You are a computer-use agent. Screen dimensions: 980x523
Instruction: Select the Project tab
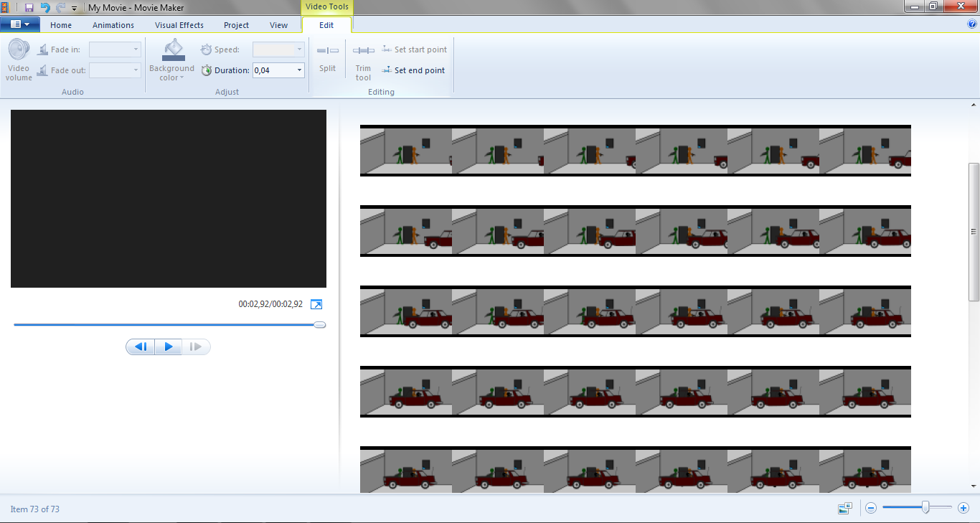click(x=236, y=25)
